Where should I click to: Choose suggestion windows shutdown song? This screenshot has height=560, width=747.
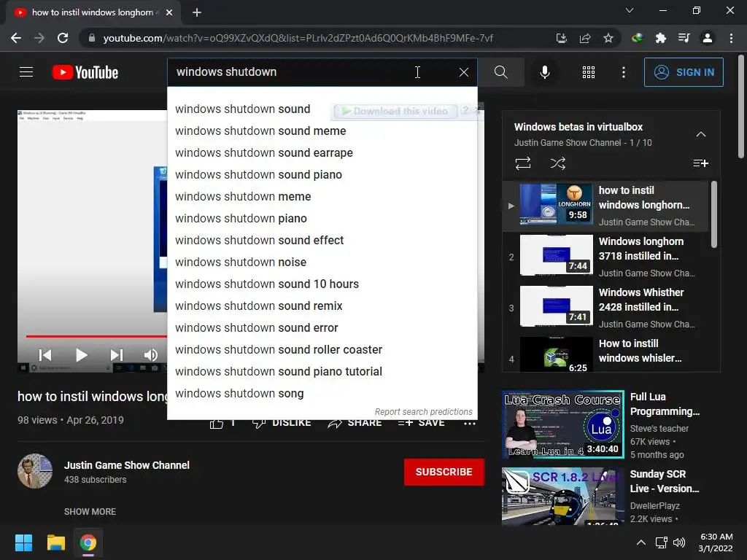click(322, 394)
